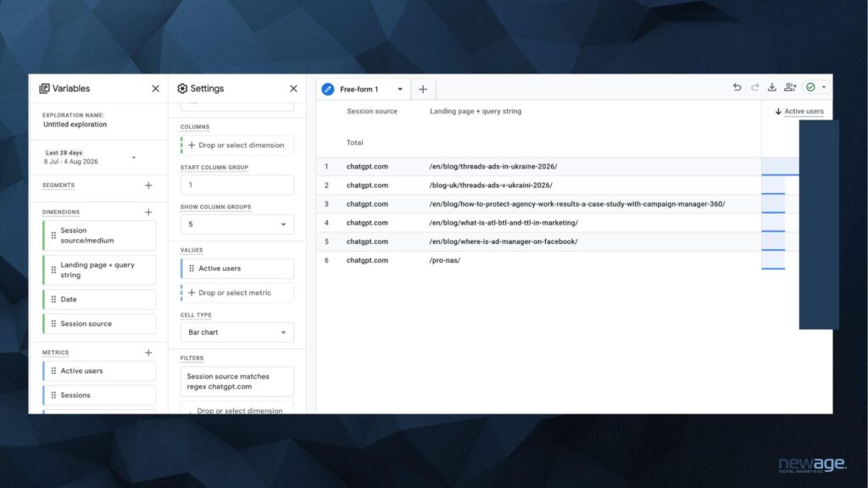868x488 pixels.
Task: Select Landing page + query string dimension
Action: click(100, 270)
